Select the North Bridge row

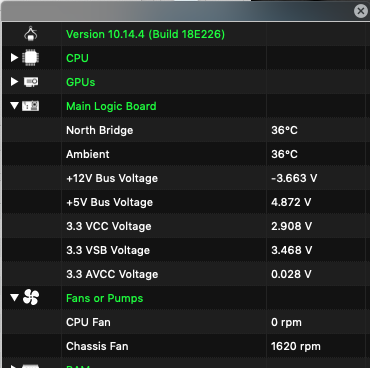[x=185, y=130]
